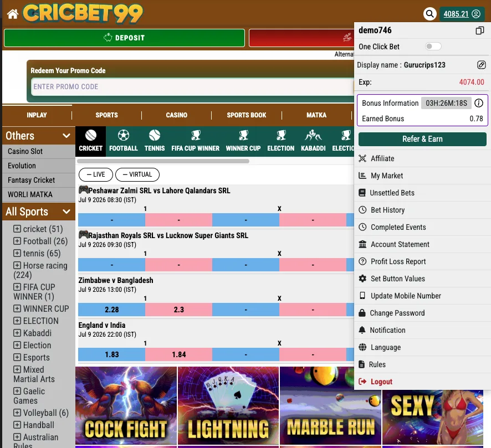Select Tennis ball icon in sports bar
This screenshot has width=491, height=448.
tap(155, 135)
